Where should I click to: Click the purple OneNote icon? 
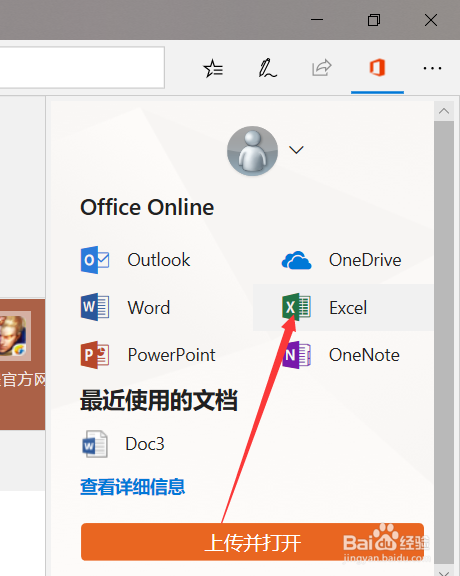(297, 355)
